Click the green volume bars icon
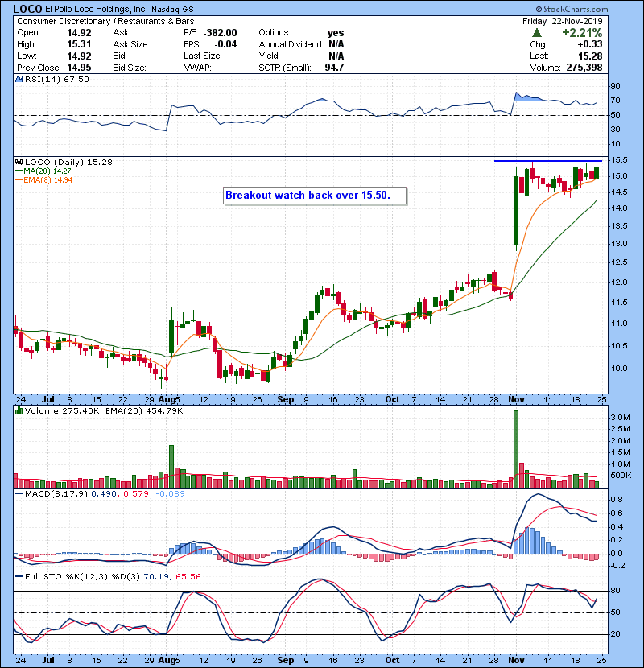 (19, 410)
